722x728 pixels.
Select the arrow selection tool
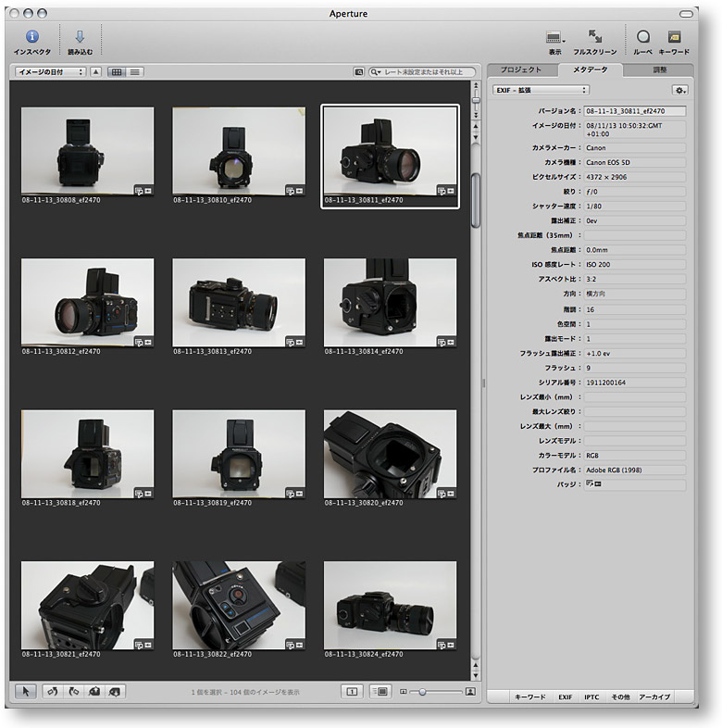pyautogui.click(x=27, y=691)
